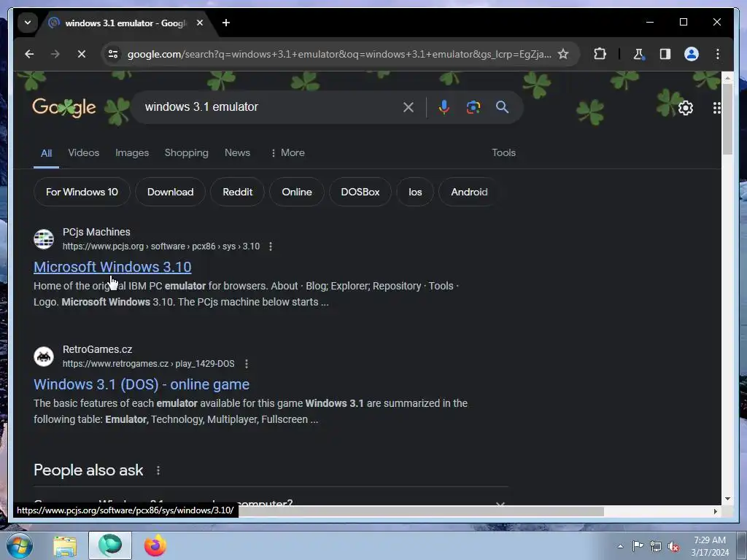Image resolution: width=747 pixels, height=560 pixels.
Task: Click the RetroGames.cz site name
Action: (x=97, y=349)
